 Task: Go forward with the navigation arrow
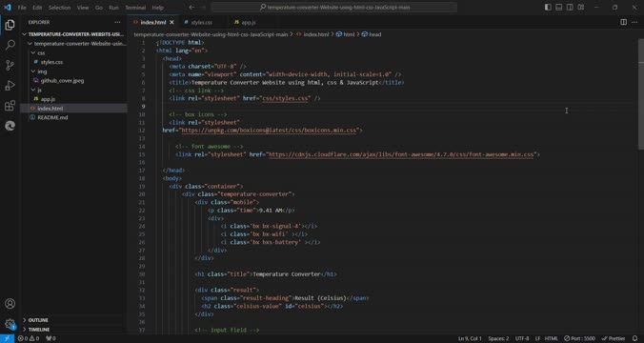(203, 7)
